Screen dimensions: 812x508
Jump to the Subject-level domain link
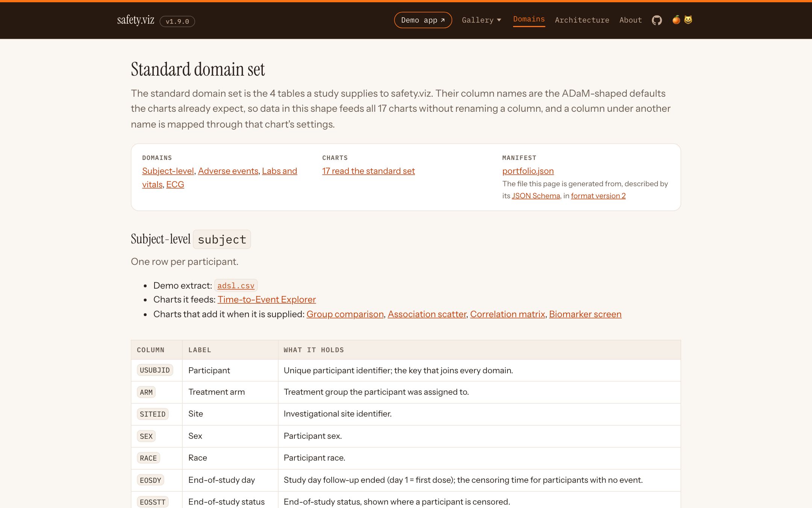pos(168,171)
